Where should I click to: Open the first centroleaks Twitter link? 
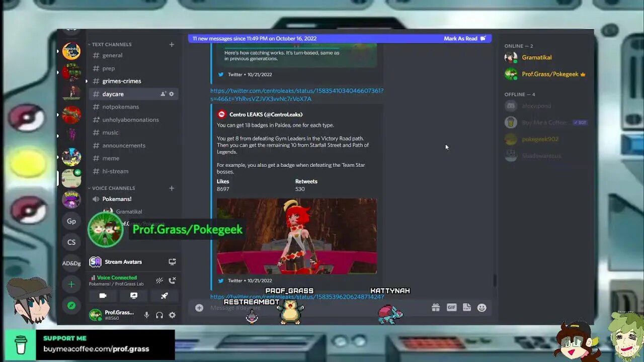click(297, 95)
